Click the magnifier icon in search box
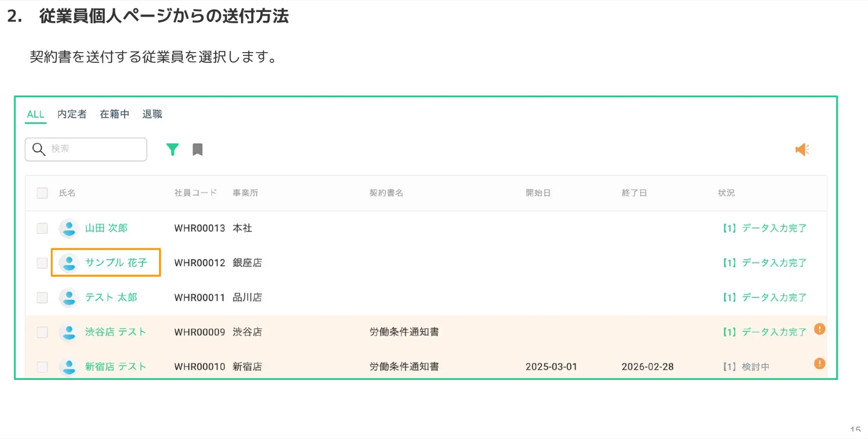 tap(39, 149)
